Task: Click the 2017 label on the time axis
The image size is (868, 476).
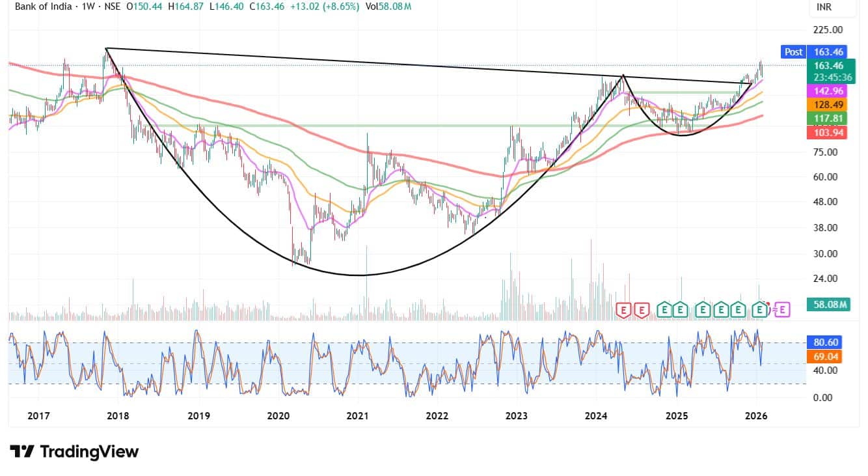Action: coord(38,416)
